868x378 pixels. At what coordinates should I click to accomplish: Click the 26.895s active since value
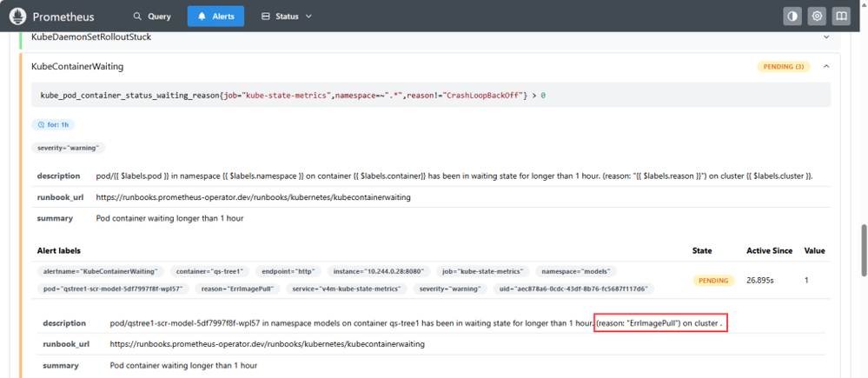coord(760,280)
